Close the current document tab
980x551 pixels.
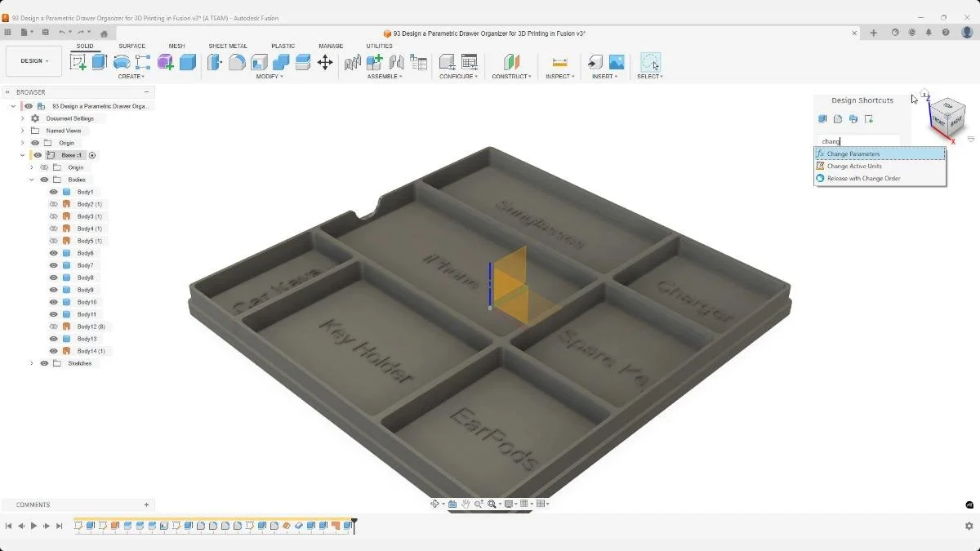[x=855, y=33]
